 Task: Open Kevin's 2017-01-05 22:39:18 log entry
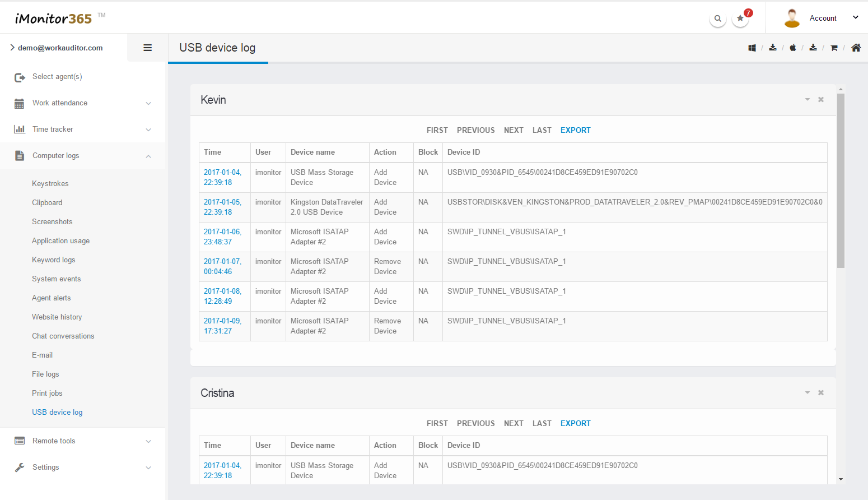point(222,207)
